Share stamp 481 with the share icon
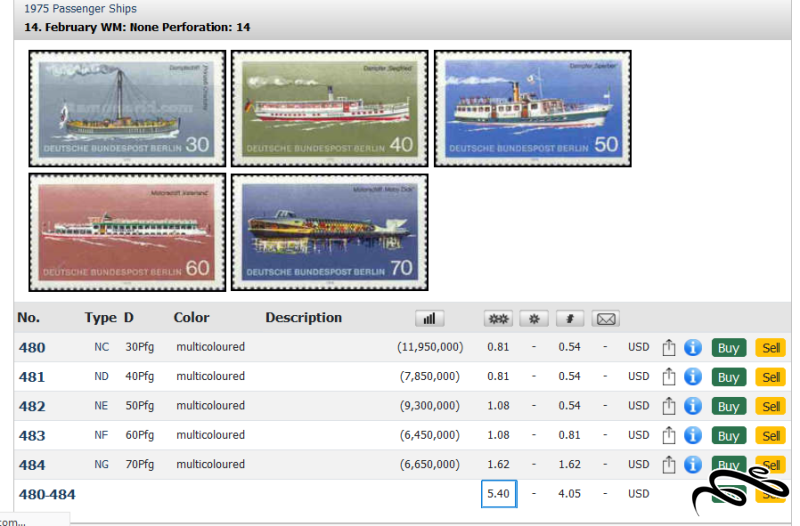This screenshot has height=526, width=800. [668, 377]
